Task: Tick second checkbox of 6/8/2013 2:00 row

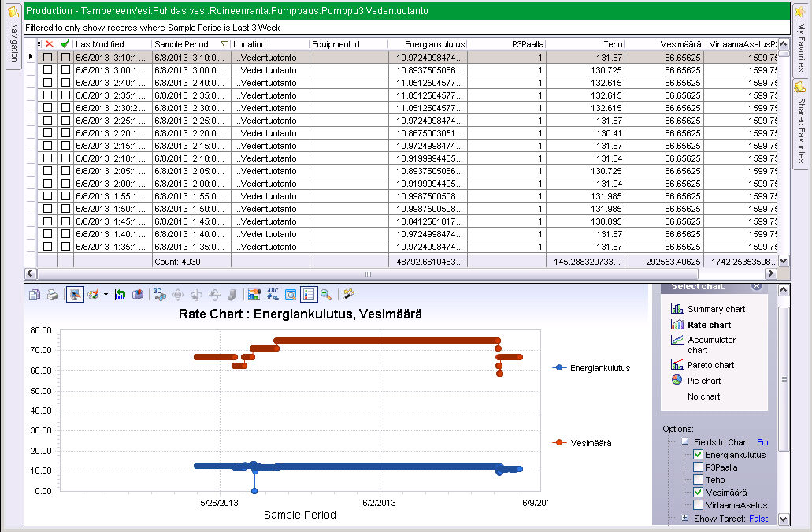Action: (x=66, y=184)
